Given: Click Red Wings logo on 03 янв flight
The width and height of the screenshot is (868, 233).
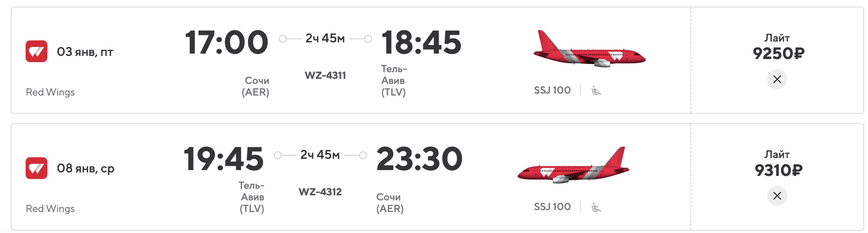Looking at the screenshot, I should coord(36,51).
